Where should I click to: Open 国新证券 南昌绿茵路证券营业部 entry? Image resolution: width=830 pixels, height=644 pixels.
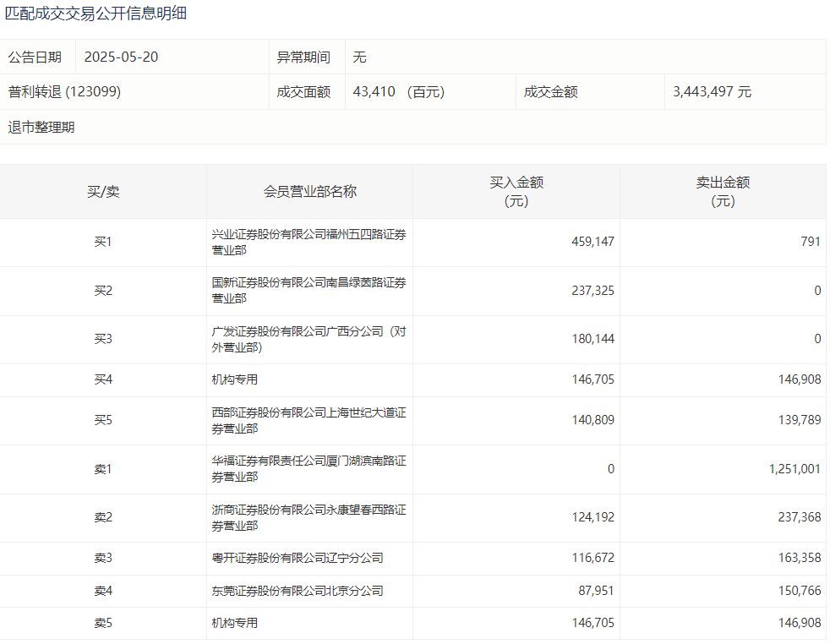click(309, 291)
